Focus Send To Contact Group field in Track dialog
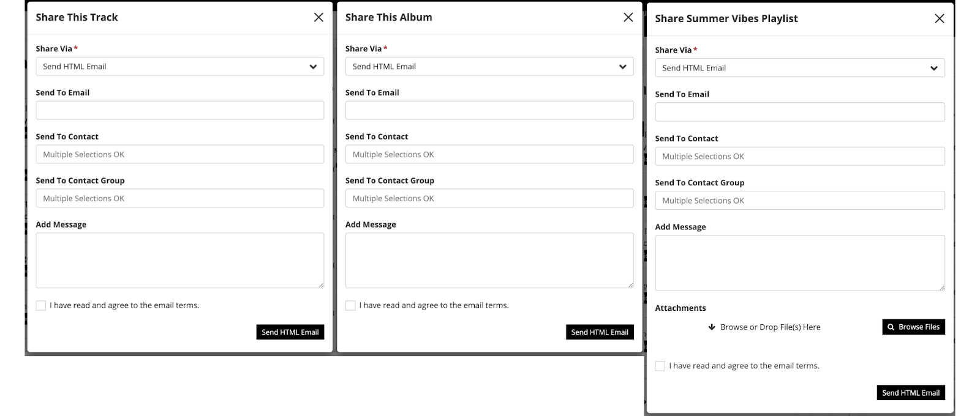The image size is (980, 416). point(179,198)
